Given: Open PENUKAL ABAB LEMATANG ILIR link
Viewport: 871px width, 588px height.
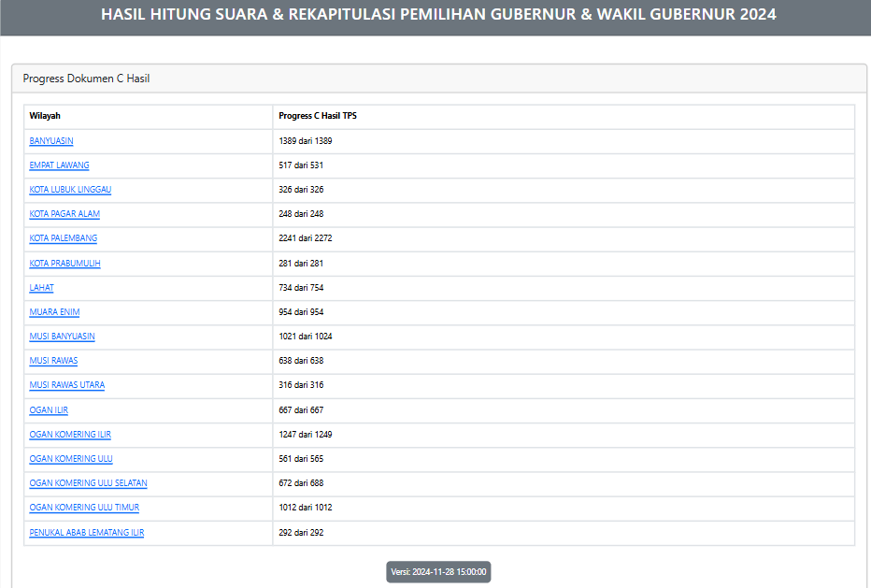Looking at the screenshot, I should tap(86, 531).
